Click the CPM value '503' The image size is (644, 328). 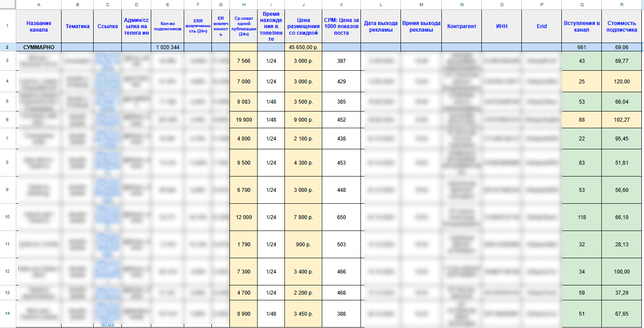(342, 245)
